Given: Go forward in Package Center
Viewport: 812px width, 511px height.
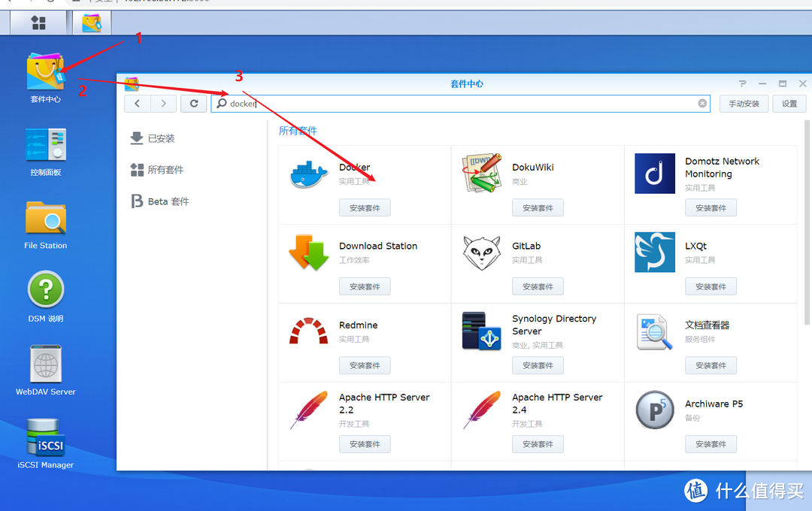Looking at the screenshot, I should (164, 104).
